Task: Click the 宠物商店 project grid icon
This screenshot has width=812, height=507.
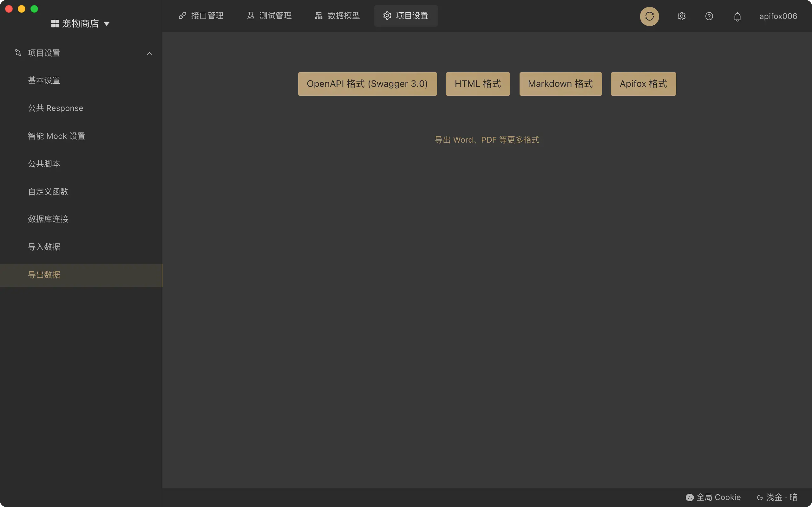Action: [55, 23]
